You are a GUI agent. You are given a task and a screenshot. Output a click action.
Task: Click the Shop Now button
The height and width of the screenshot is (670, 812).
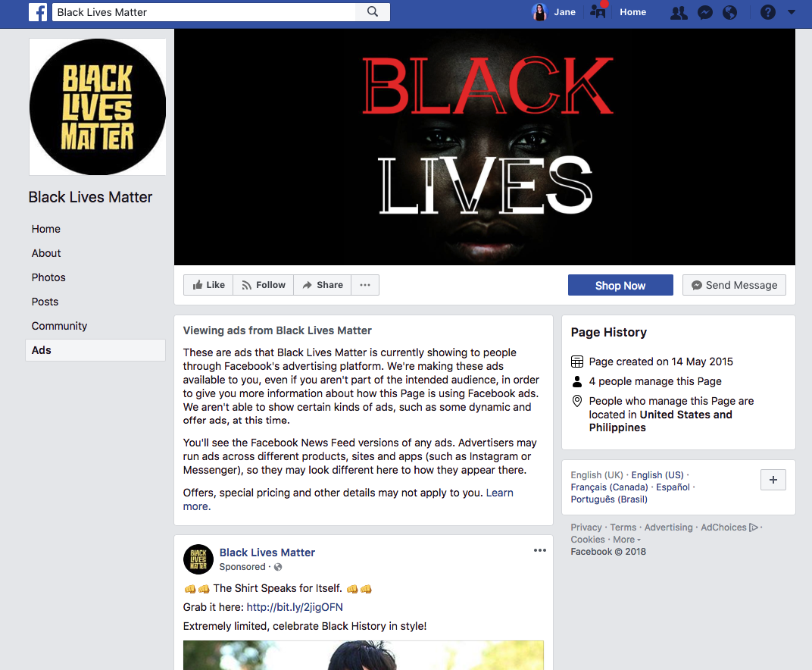coord(620,285)
